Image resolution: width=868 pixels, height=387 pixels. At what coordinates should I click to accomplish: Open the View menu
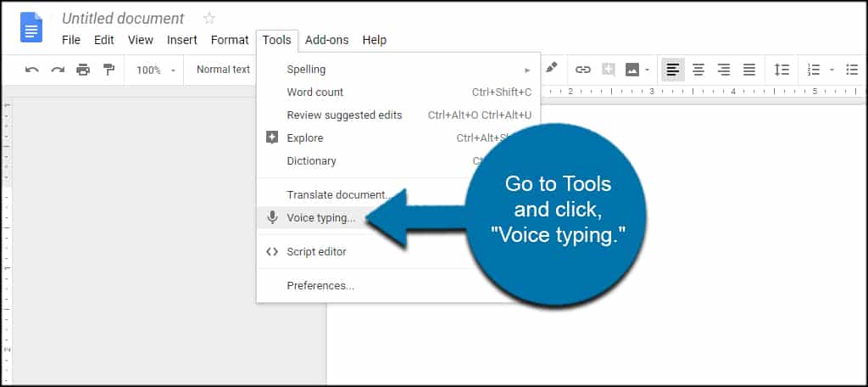coord(141,40)
